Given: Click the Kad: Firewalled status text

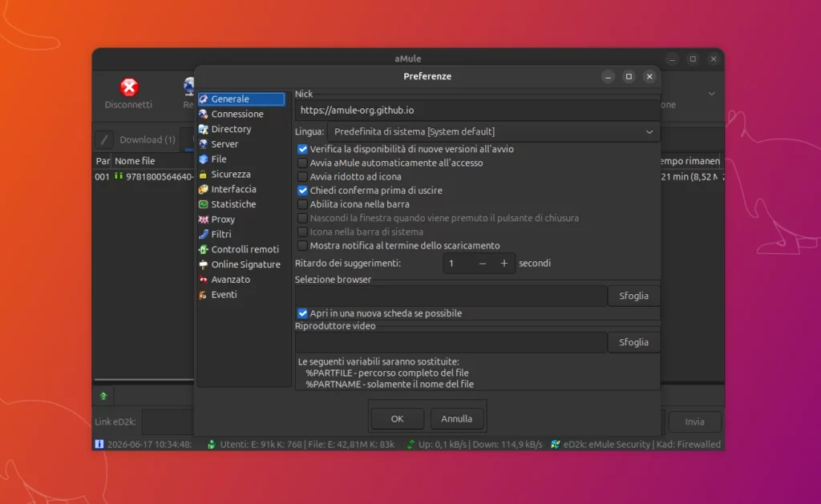Looking at the screenshot, I should [689, 445].
